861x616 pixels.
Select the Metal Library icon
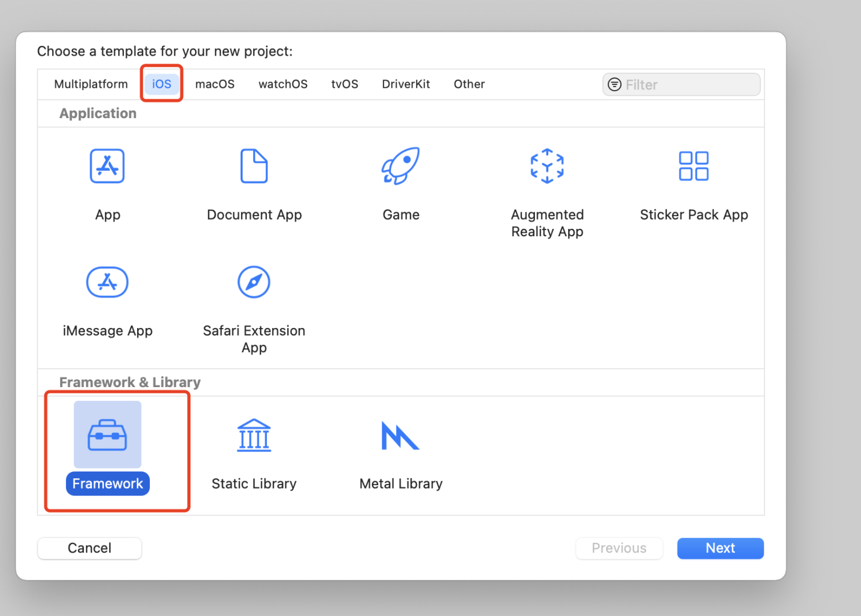click(x=401, y=435)
